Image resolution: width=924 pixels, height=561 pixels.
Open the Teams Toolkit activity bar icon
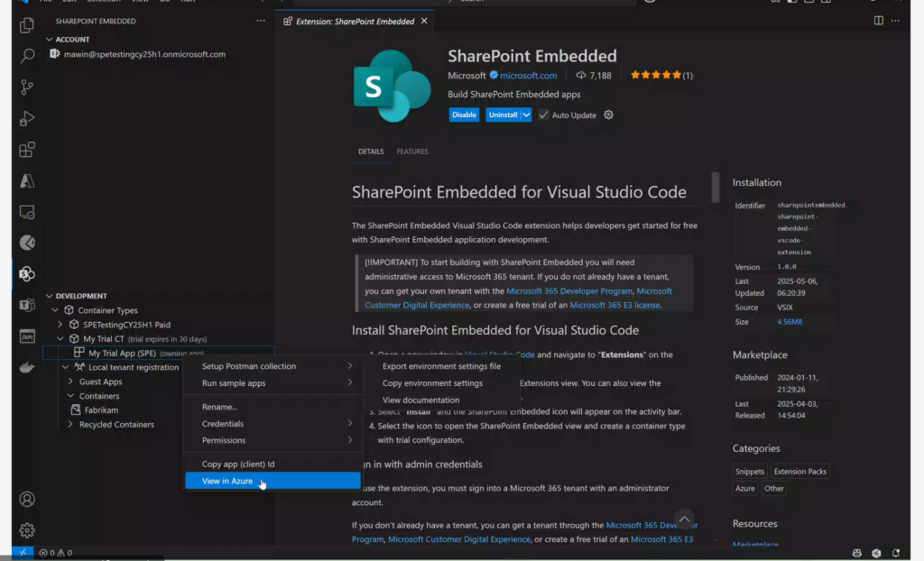coord(27,305)
